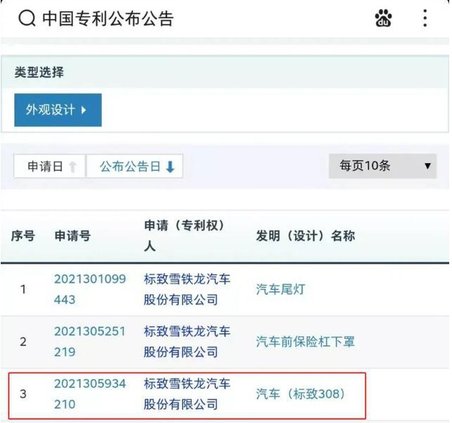Open the 汽车前保险杠下罩 design entry

305,341
